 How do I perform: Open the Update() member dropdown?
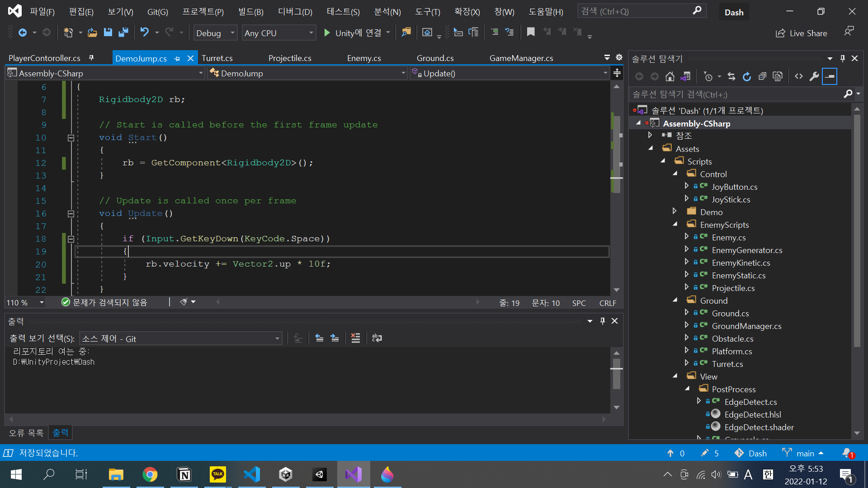click(x=510, y=73)
